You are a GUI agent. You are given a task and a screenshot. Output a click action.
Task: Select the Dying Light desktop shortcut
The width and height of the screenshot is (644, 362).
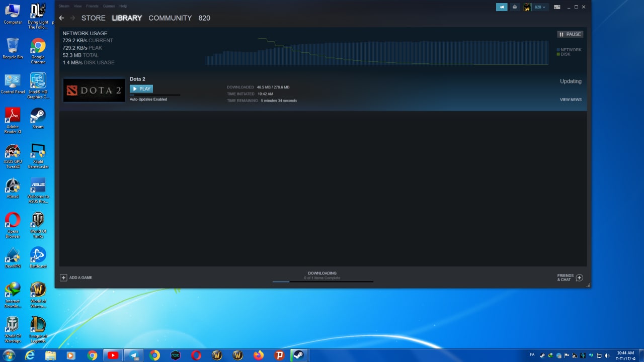(38, 16)
